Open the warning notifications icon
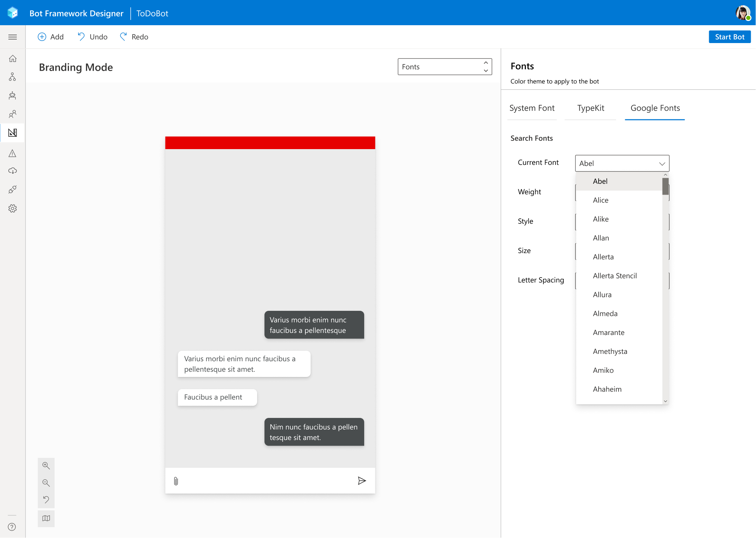 [x=13, y=153]
